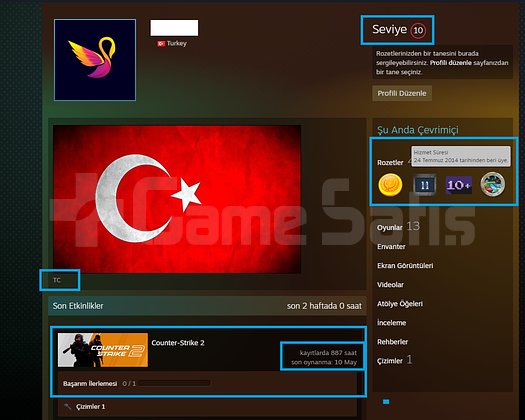Click the 'Başarım İlerlemesi' label
Viewport: 525px width, 420px height.
(x=90, y=383)
